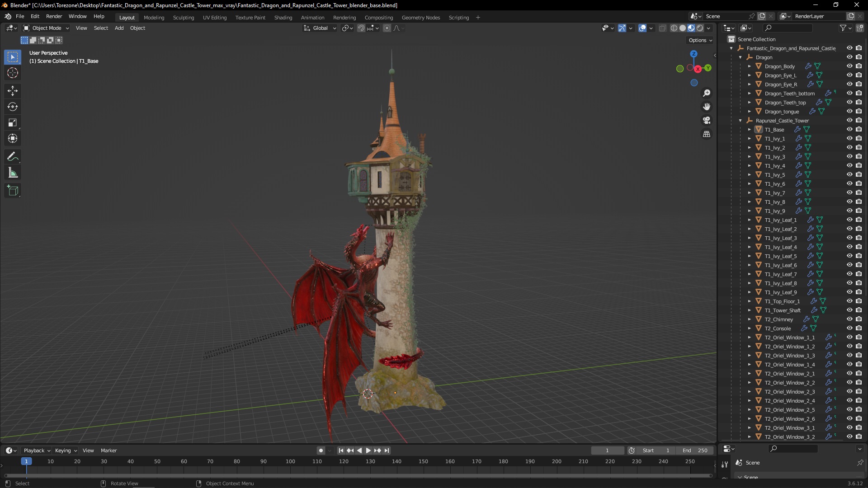868x488 pixels.
Task: Toggle X-ray view button
Action: point(662,28)
